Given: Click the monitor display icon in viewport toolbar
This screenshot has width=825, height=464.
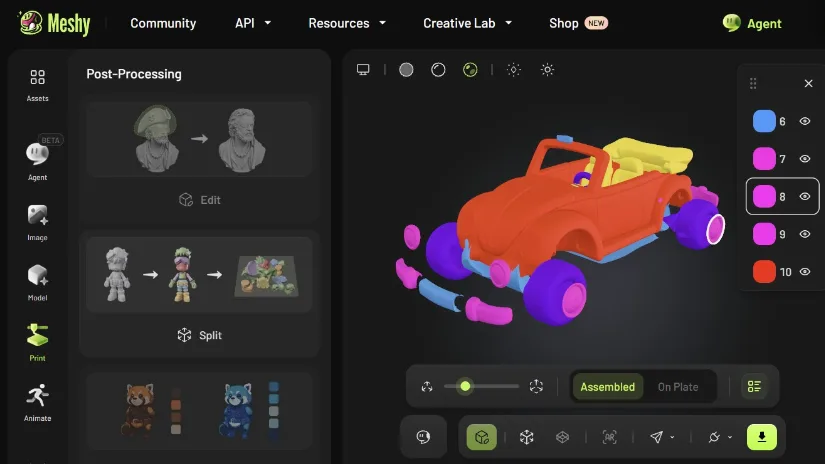Looking at the screenshot, I should point(363,69).
